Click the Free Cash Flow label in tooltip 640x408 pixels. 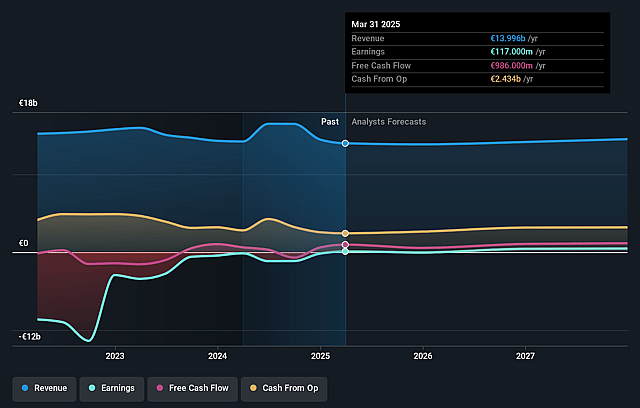(x=381, y=66)
